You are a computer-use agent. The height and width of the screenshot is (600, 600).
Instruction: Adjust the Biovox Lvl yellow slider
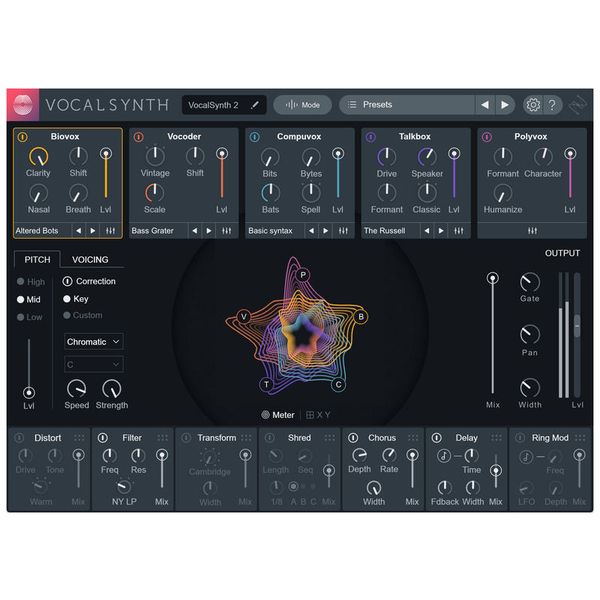click(x=106, y=174)
